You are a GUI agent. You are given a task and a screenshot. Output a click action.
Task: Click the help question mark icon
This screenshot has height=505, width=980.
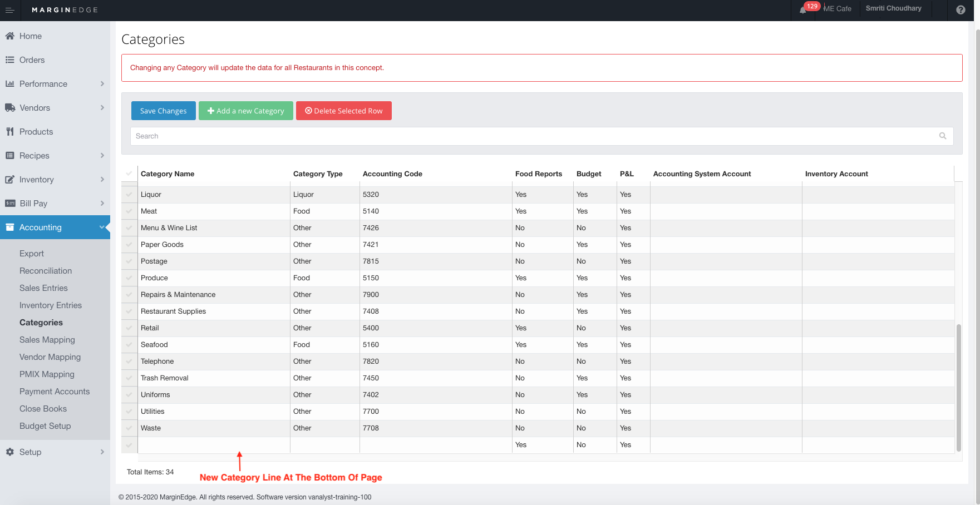coord(961,10)
